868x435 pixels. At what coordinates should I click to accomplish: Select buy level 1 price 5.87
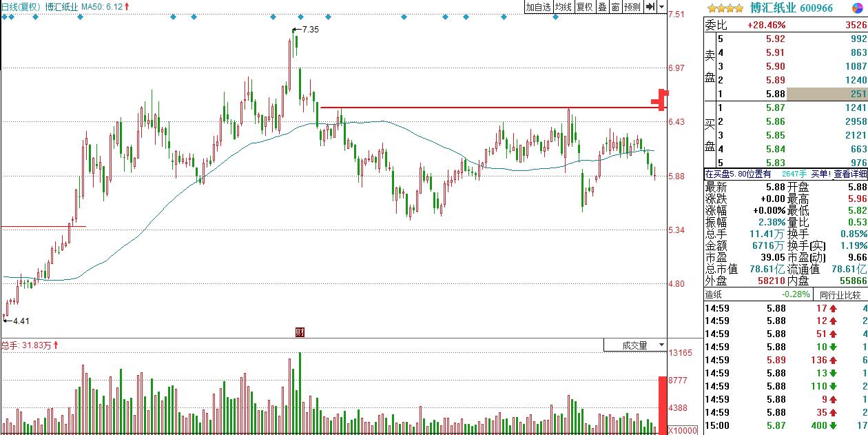click(x=776, y=108)
